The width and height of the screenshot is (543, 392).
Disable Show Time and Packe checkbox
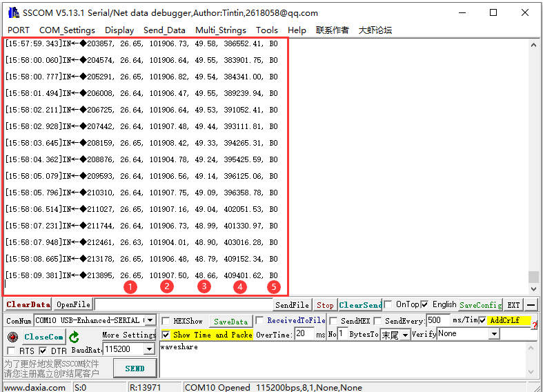click(166, 335)
